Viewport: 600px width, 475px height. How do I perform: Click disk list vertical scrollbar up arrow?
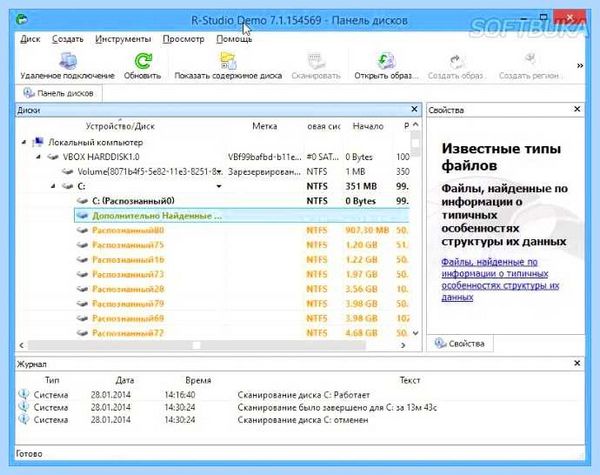(x=416, y=125)
